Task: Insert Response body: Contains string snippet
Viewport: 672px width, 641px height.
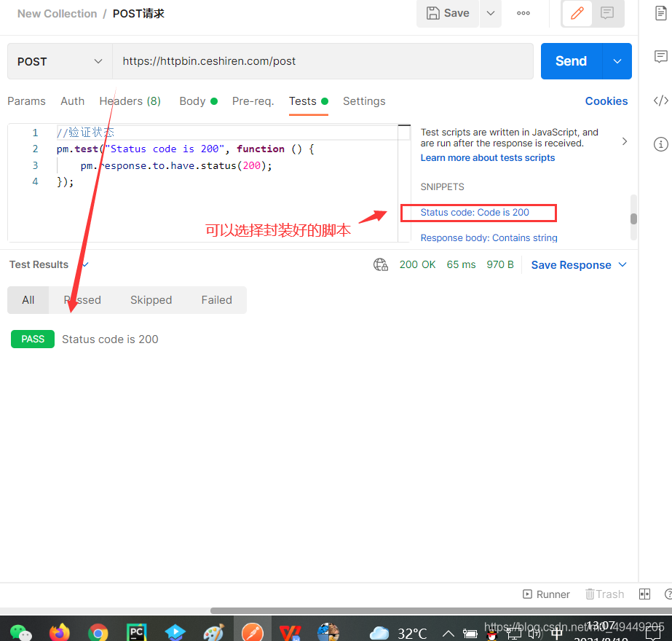Action: coord(489,238)
